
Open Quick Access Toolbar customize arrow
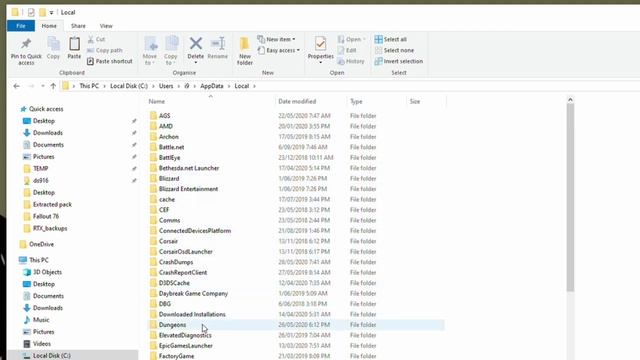51,13
